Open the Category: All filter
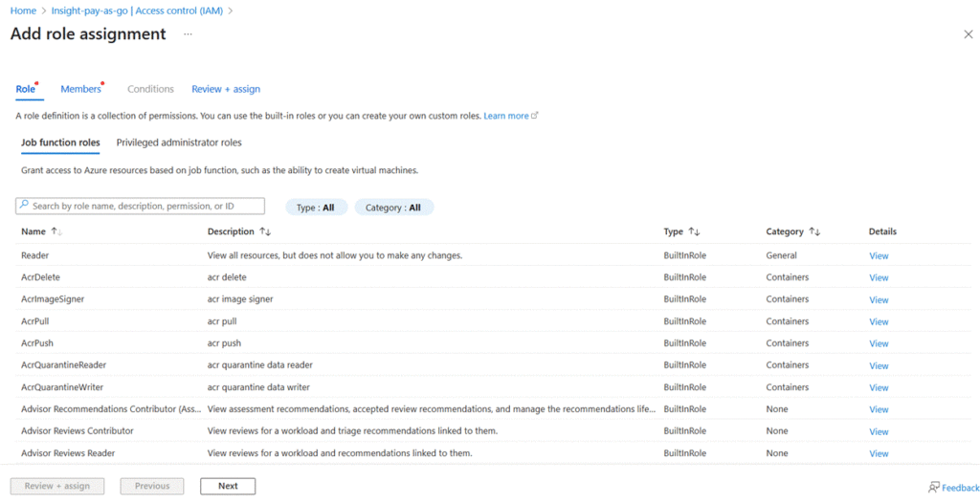The width and height of the screenshot is (980, 504). [x=393, y=208]
